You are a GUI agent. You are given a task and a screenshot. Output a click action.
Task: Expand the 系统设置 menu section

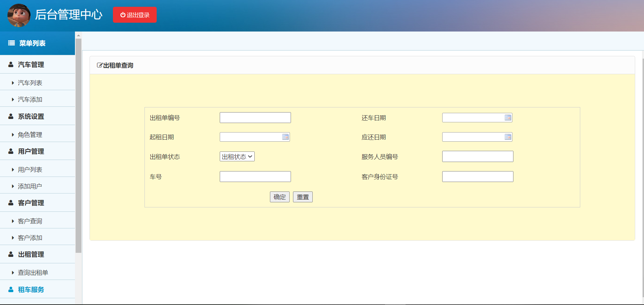pyautogui.click(x=37, y=116)
